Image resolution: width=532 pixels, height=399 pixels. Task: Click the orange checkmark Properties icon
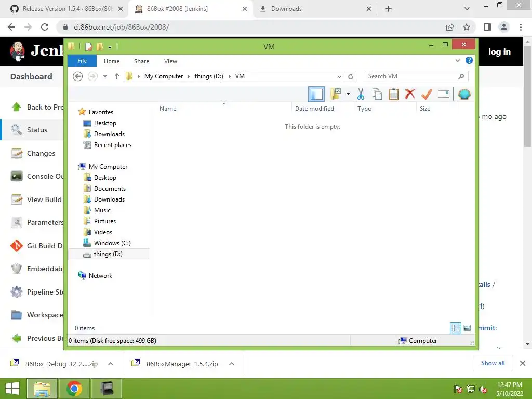click(x=427, y=94)
